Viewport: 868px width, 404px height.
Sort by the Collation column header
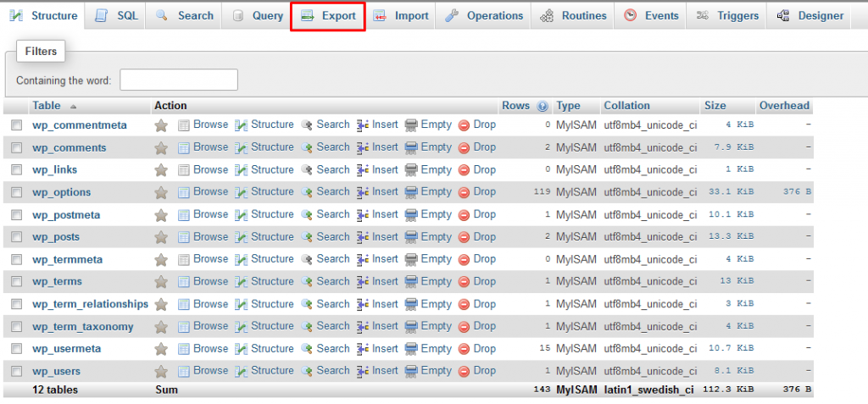point(626,106)
